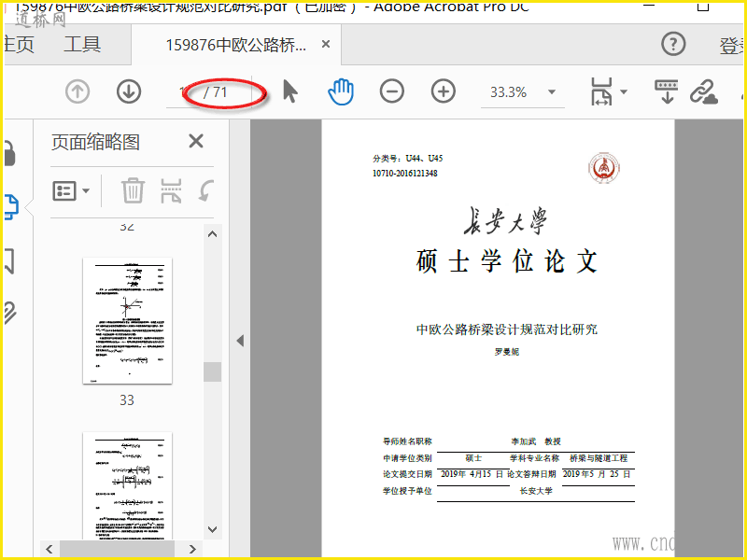Expand thumbnail options dropdown arrow

point(86,191)
